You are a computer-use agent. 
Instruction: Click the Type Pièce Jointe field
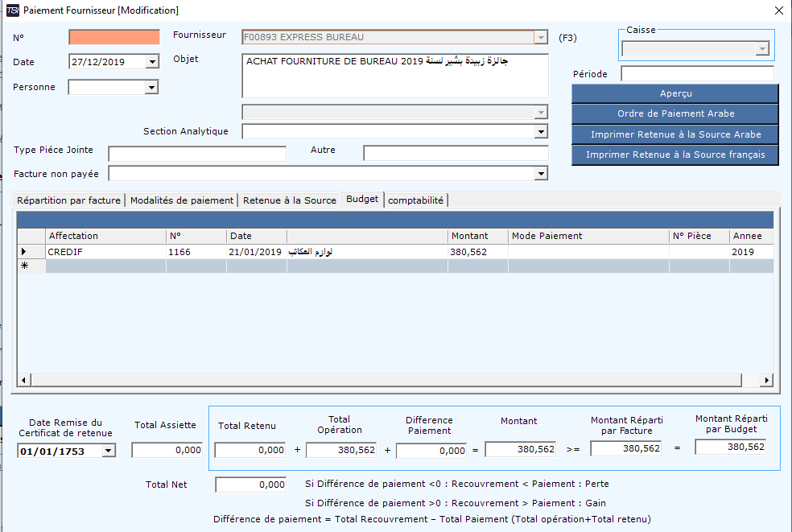point(197,154)
